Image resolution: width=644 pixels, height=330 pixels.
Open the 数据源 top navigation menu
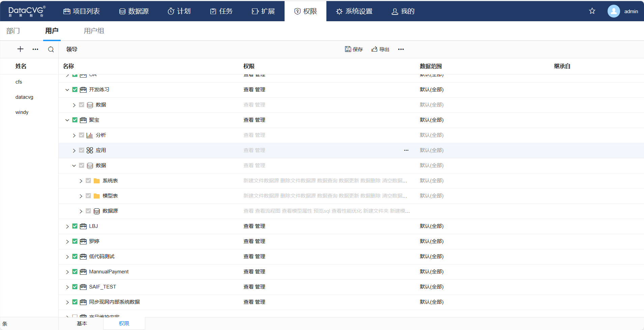pyautogui.click(x=134, y=11)
